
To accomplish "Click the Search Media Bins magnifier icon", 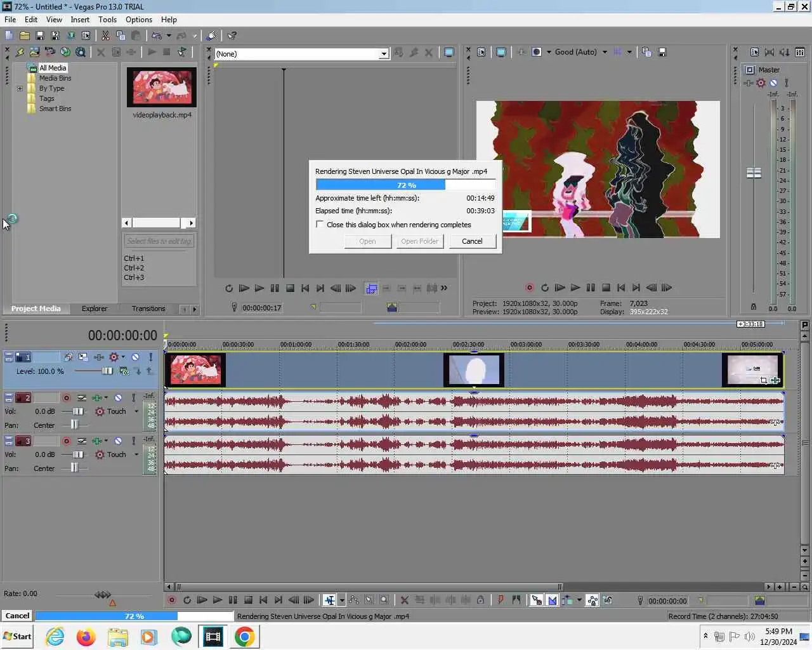I will 81,52.
